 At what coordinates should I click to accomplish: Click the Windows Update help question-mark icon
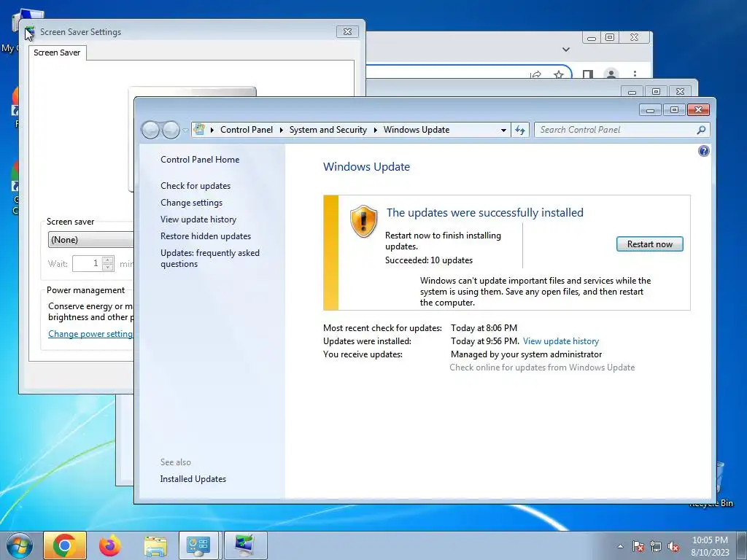703,152
